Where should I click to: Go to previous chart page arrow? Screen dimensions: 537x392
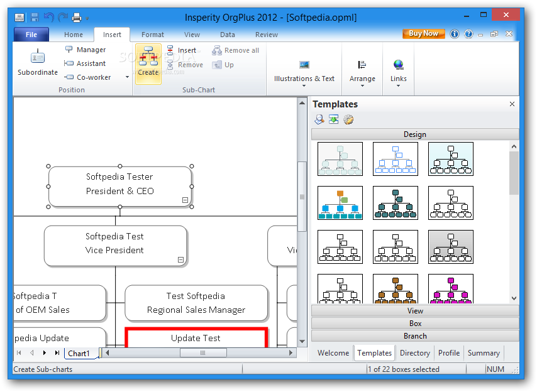click(31, 353)
